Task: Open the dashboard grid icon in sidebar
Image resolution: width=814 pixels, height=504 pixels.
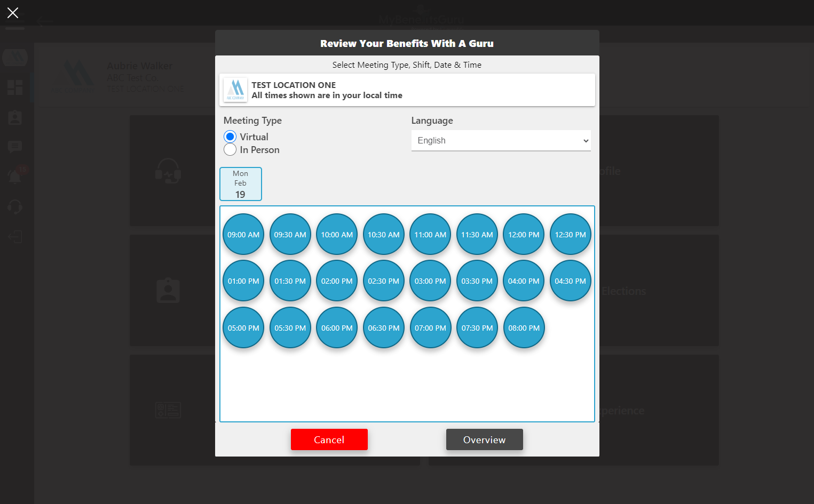Action: pos(15,87)
